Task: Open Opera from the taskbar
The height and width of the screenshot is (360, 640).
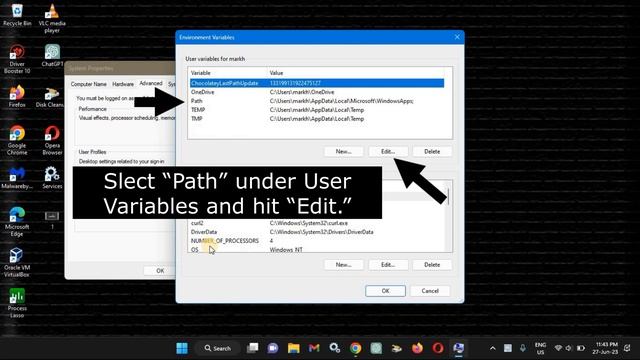Action: 438,348
